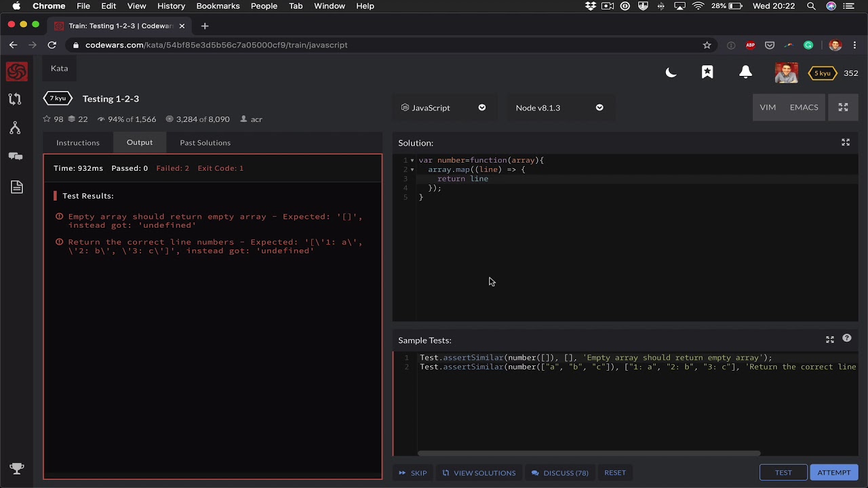Open the JavaScript language dropdown
This screenshot has width=868, height=488.
click(443, 108)
